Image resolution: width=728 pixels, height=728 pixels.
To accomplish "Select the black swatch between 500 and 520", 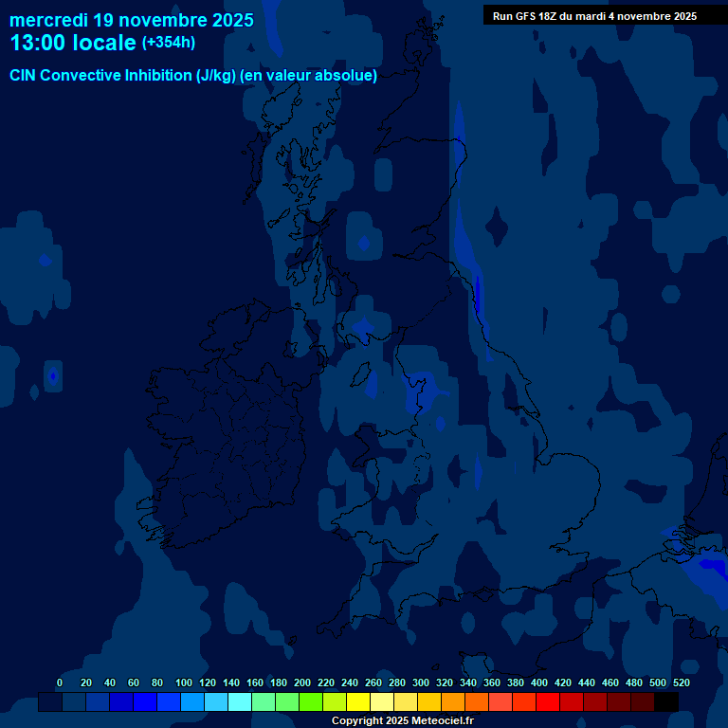I will click(665, 701).
